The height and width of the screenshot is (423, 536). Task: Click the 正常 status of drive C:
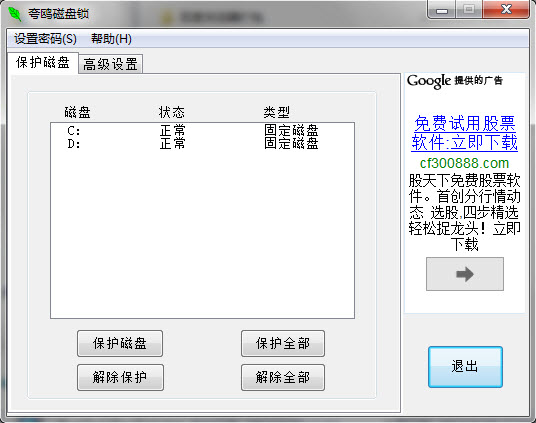coord(173,130)
